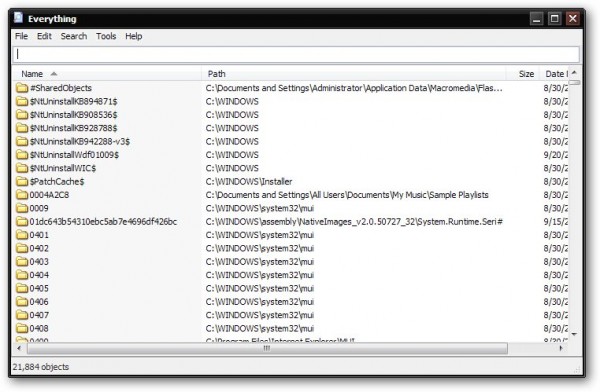Click folder icon of $NtUninstallKB942288-v3$
600x392 pixels.
tap(22, 142)
